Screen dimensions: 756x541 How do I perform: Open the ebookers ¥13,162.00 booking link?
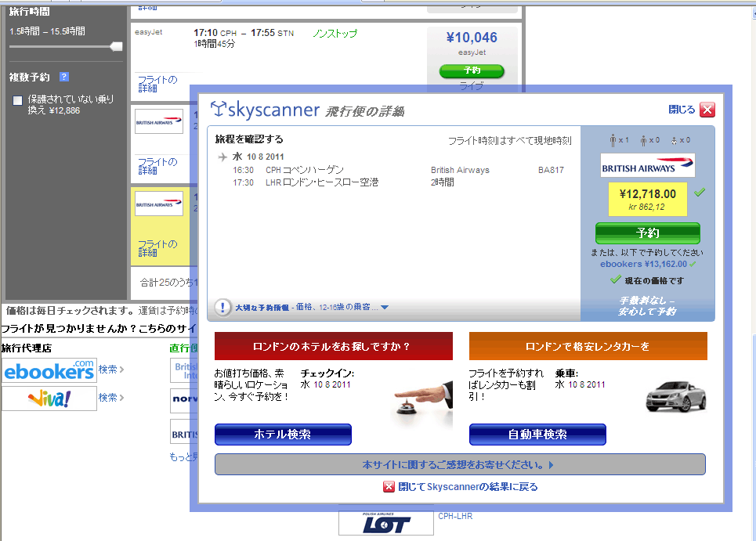tap(644, 264)
